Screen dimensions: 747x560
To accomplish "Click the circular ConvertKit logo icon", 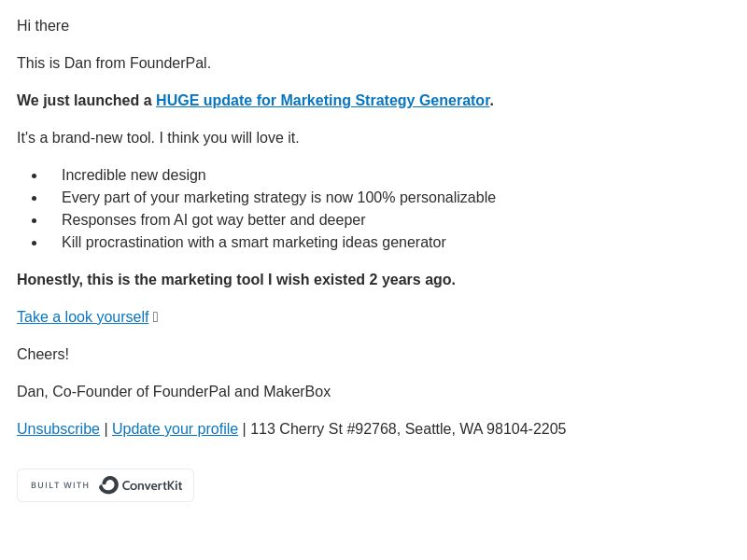I will (108, 485).
